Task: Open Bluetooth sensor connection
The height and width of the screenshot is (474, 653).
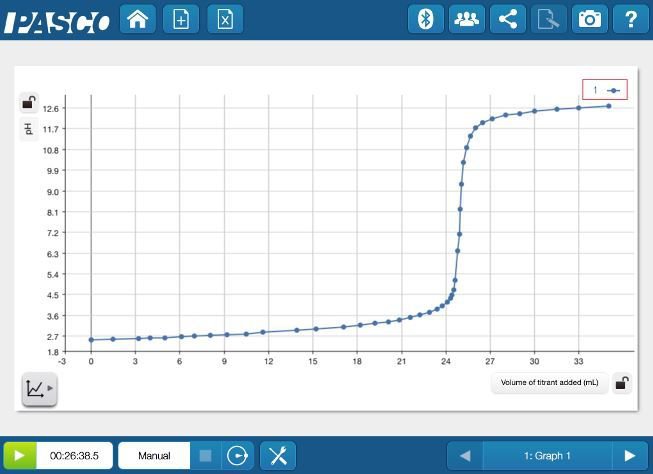Action: [x=425, y=19]
